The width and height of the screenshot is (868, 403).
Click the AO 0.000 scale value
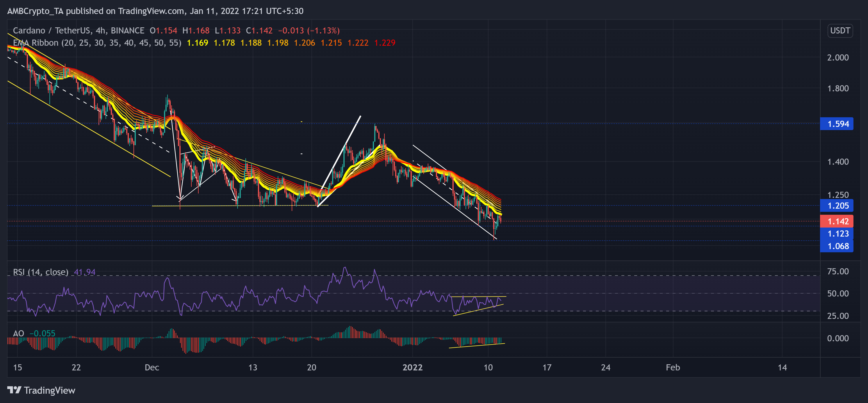[838, 338]
